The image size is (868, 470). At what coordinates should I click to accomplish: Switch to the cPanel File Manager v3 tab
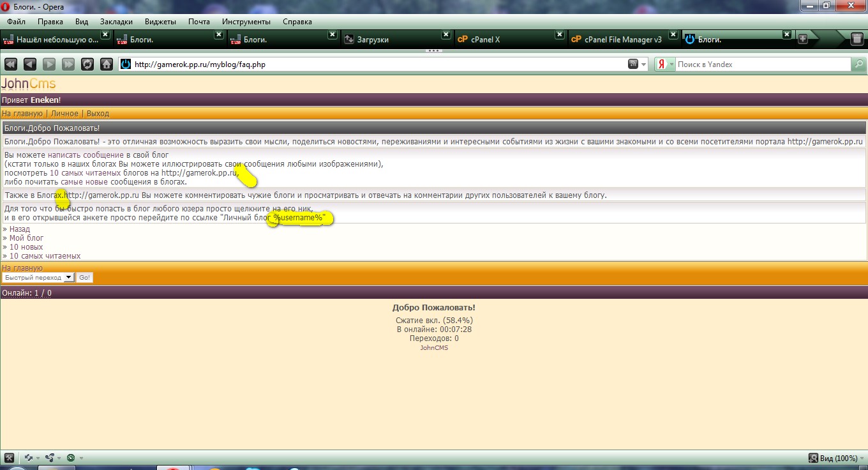point(624,40)
